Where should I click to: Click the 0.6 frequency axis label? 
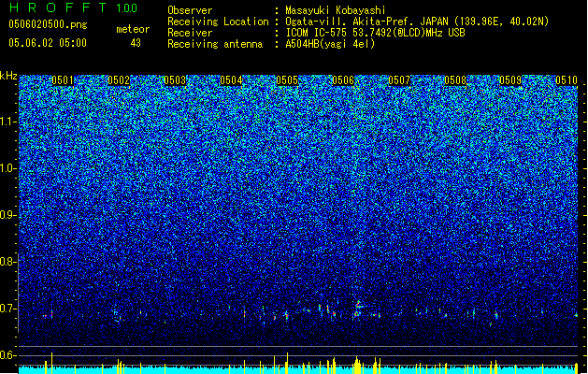(x=8, y=355)
